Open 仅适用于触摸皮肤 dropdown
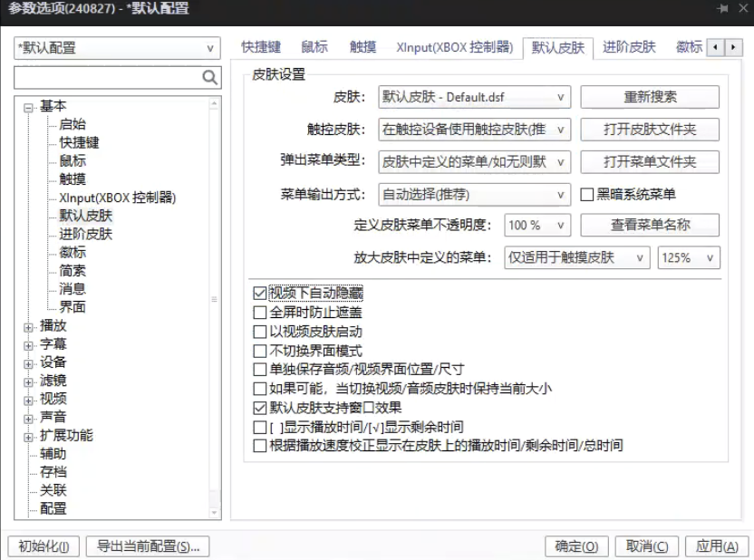 577,257
